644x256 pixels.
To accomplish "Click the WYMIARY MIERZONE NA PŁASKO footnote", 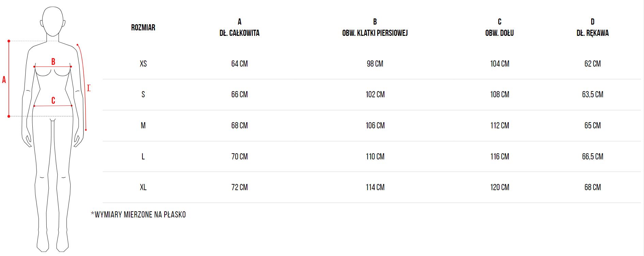I will click(138, 215).
